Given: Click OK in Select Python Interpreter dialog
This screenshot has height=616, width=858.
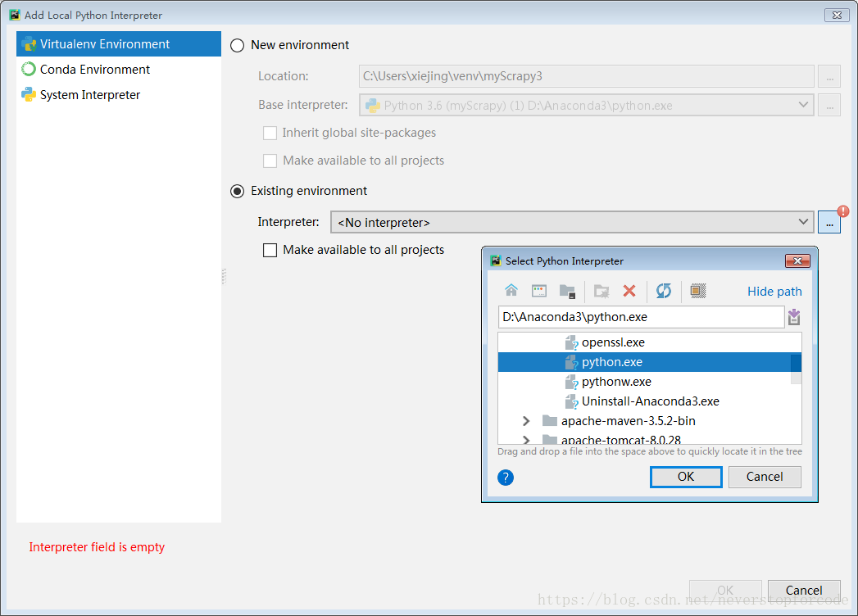Looking at the screenshot, I should click(686, 477).
